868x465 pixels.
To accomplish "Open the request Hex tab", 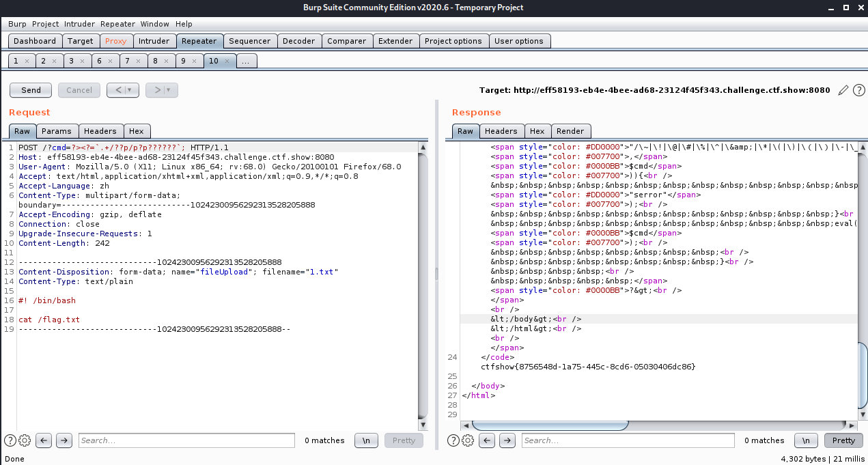I will point(137,131).
